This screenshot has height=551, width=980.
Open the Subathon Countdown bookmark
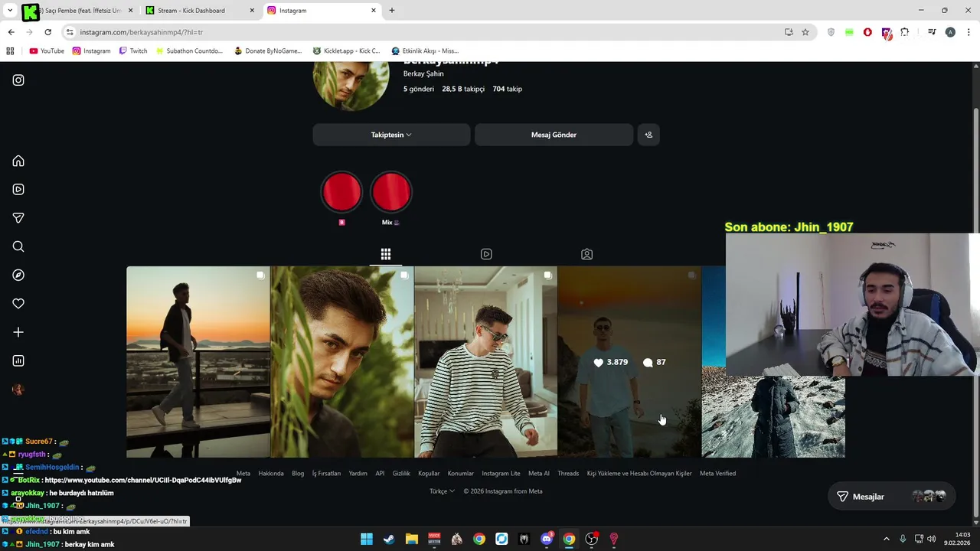[189, 51]
